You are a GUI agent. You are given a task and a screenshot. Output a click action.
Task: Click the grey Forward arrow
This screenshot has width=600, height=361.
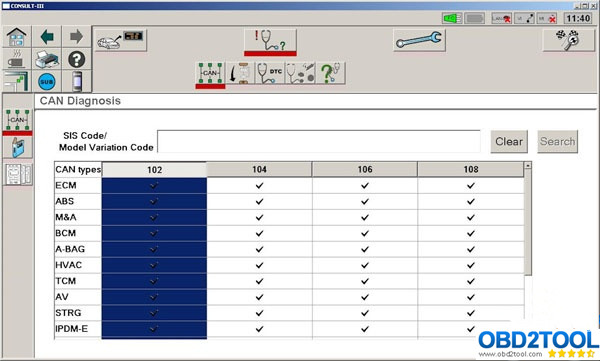point(77,37)
